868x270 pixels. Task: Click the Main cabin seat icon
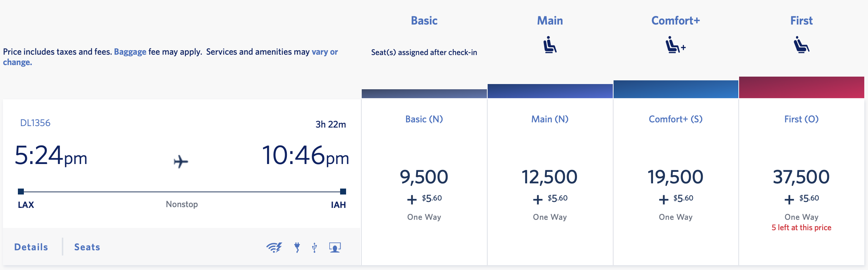pos(549,45)
